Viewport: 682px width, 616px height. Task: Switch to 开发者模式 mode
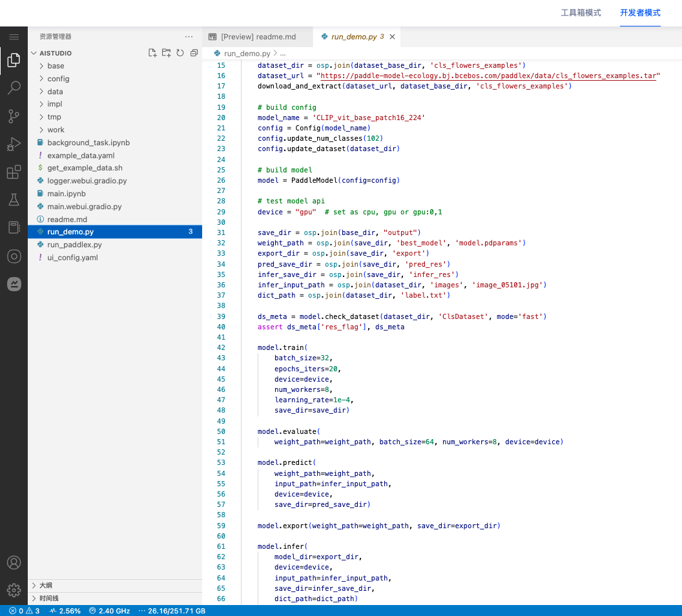[x=639, y=13]
